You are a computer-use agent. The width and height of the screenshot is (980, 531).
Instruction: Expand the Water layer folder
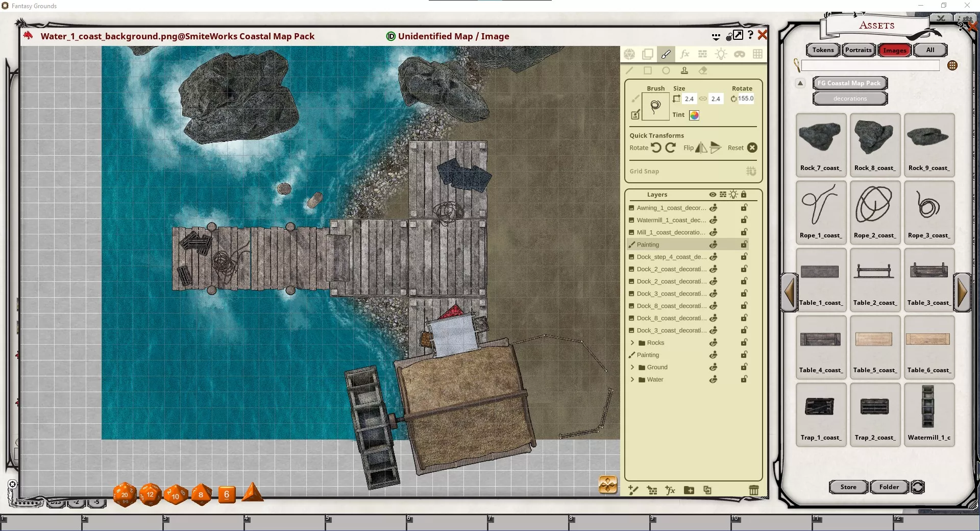632,379
